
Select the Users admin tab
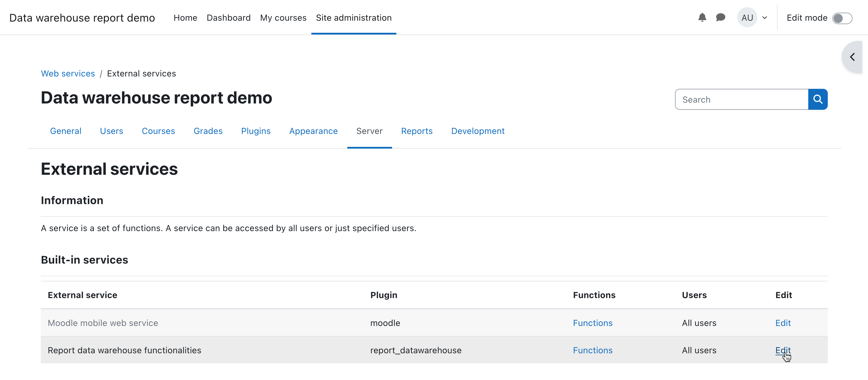(111, 131)
